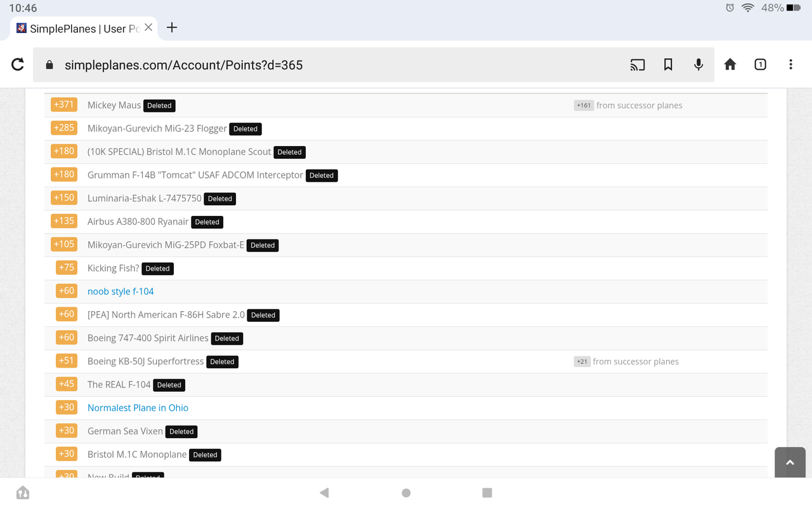Click The REAL F-104 entry
This screenshot has width=812, height=508.
point(119,384)
